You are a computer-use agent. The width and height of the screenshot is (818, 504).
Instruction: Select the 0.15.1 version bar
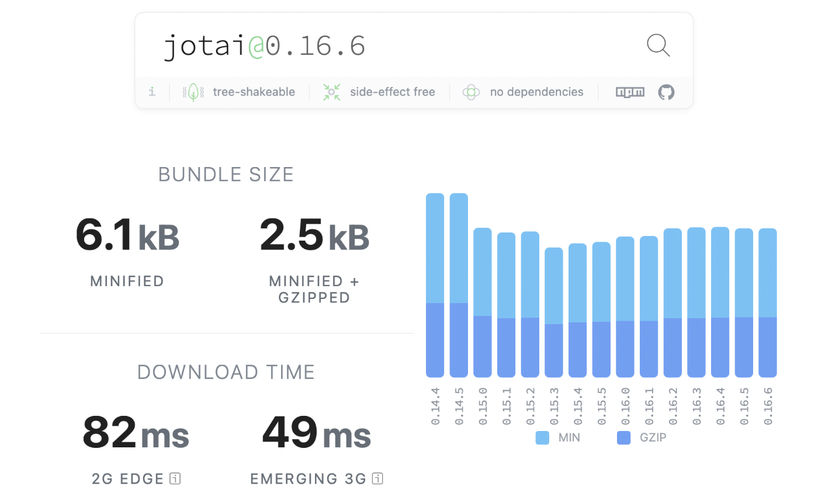pos(506,305)
